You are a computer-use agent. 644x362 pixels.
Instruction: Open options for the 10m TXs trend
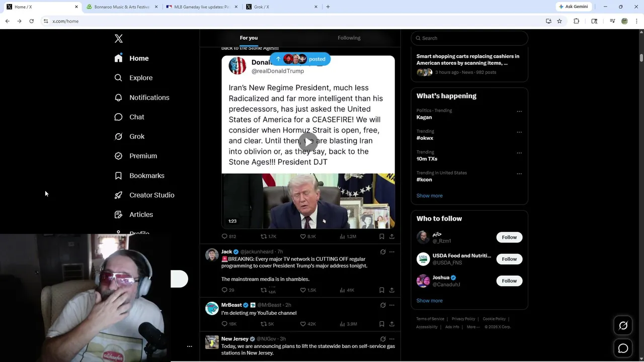click(x=519, y=153)
